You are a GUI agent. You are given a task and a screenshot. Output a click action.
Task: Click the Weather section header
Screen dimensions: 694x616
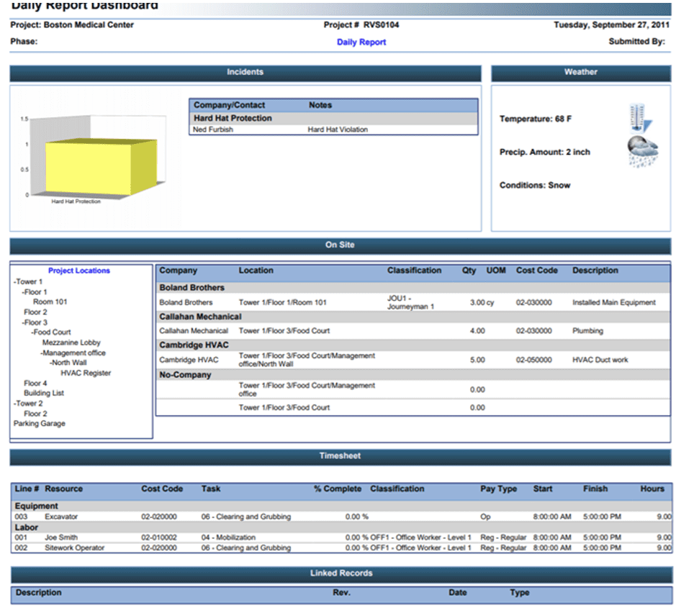(581, 73)
